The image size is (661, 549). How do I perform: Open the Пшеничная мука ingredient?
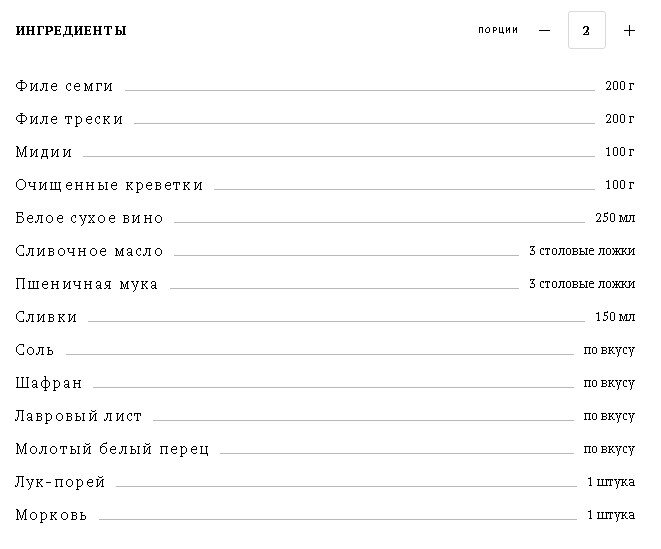[x=87, y=284]
